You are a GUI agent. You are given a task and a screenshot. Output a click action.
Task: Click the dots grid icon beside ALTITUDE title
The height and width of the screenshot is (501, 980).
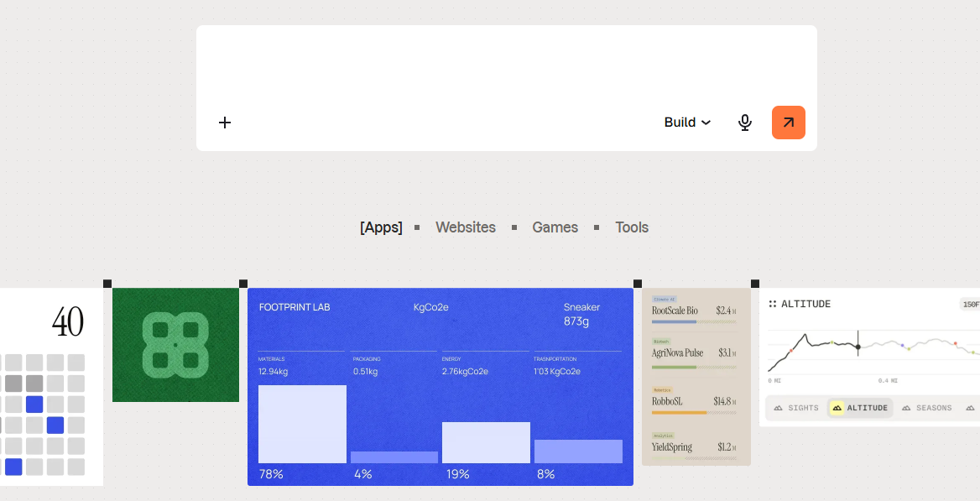(773, 304)
